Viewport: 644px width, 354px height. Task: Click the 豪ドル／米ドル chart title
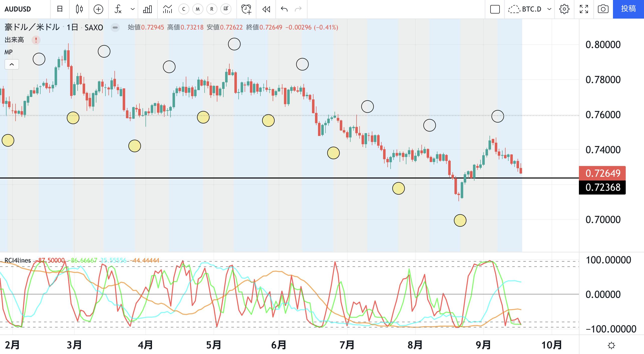(32, 27)
